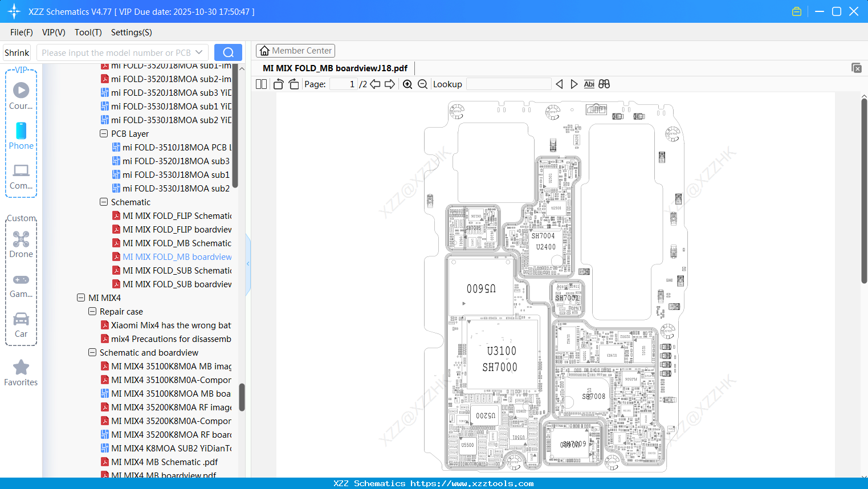Image resolution: width=868 pixels, height=489 pixels.
Task: Open the Drone category
Action: pyautogui.click(x=21, y=244)
